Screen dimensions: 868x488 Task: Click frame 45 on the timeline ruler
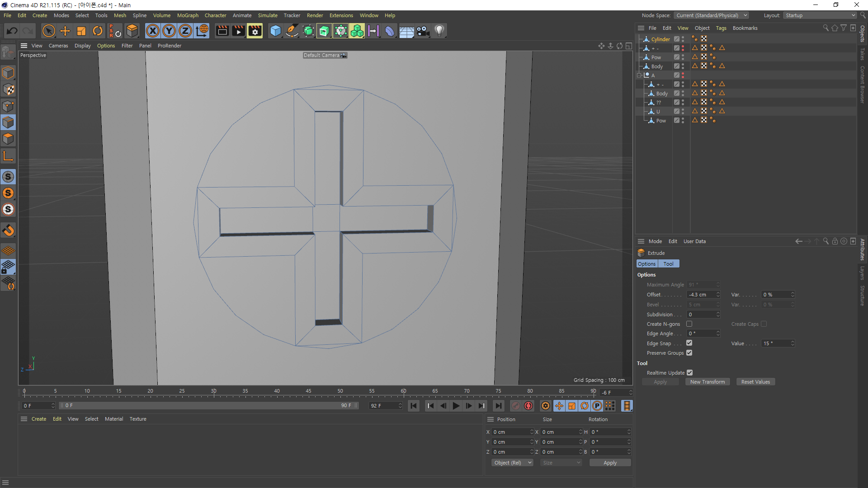tap(308, 391)
